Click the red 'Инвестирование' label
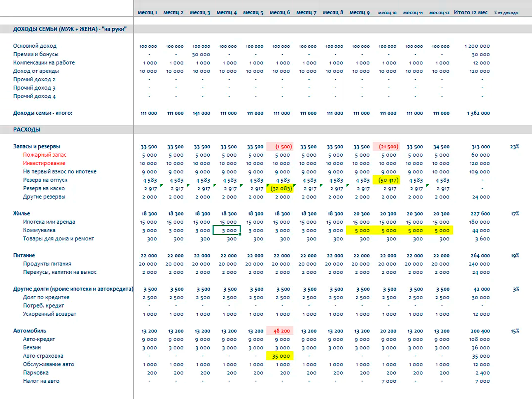 (x=44, y=163)
